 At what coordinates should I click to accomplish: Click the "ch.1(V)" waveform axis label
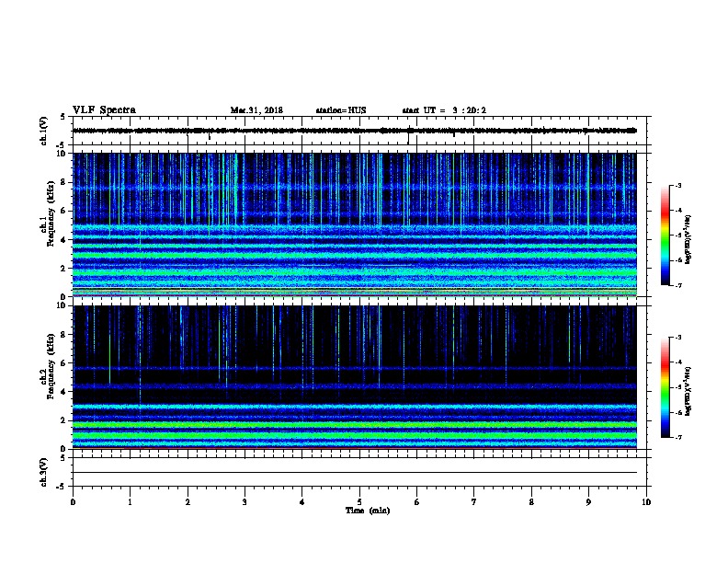click(43, 131)
